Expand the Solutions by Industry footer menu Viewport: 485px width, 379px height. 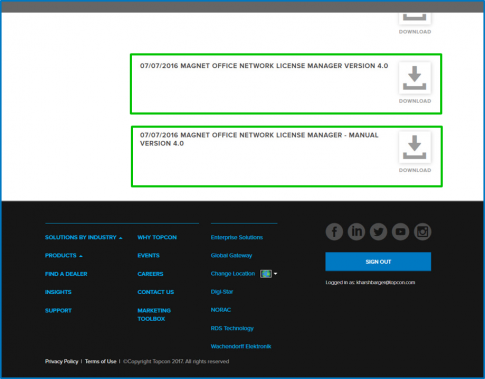(x=84, y=237)
